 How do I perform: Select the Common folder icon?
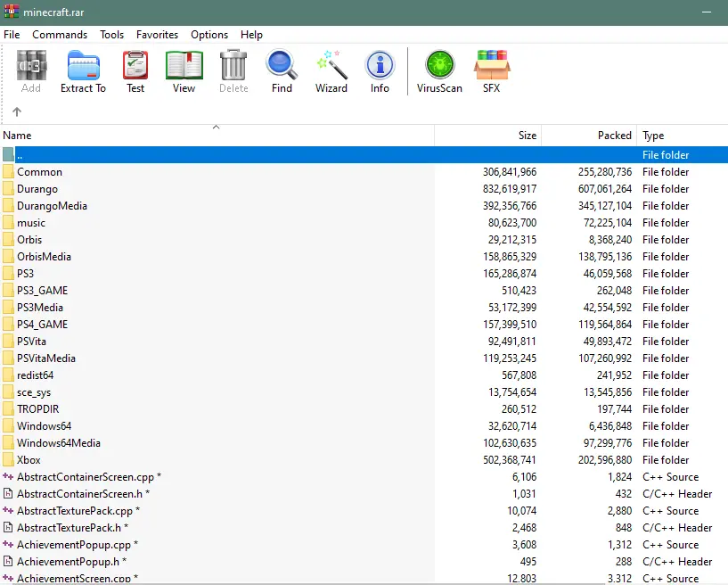(8, 172)
